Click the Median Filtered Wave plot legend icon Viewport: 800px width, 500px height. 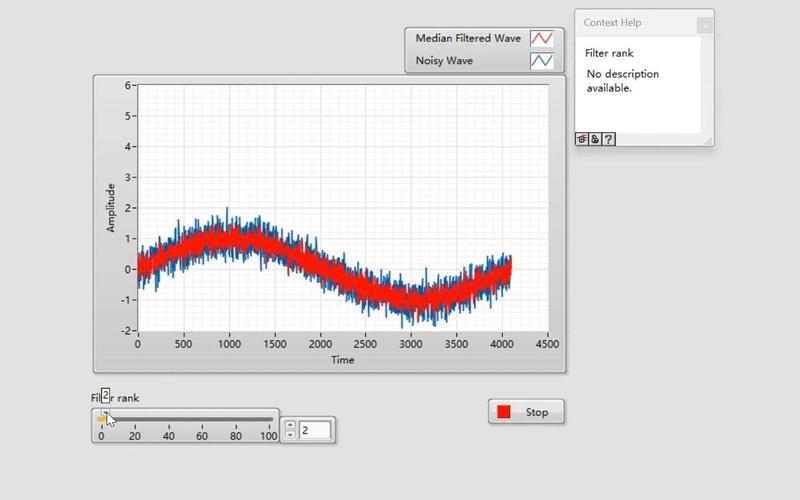point(541,39)
